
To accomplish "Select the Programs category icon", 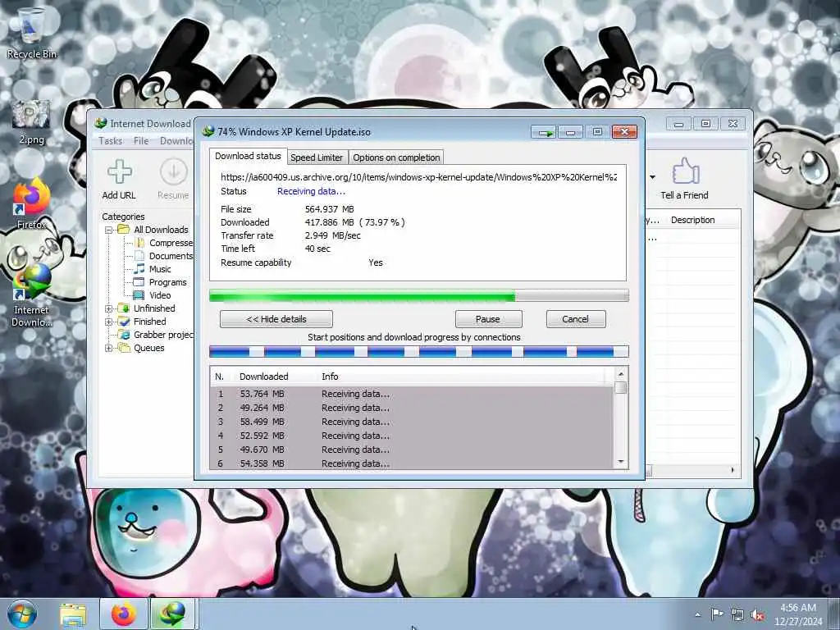I will click(139, 282).
